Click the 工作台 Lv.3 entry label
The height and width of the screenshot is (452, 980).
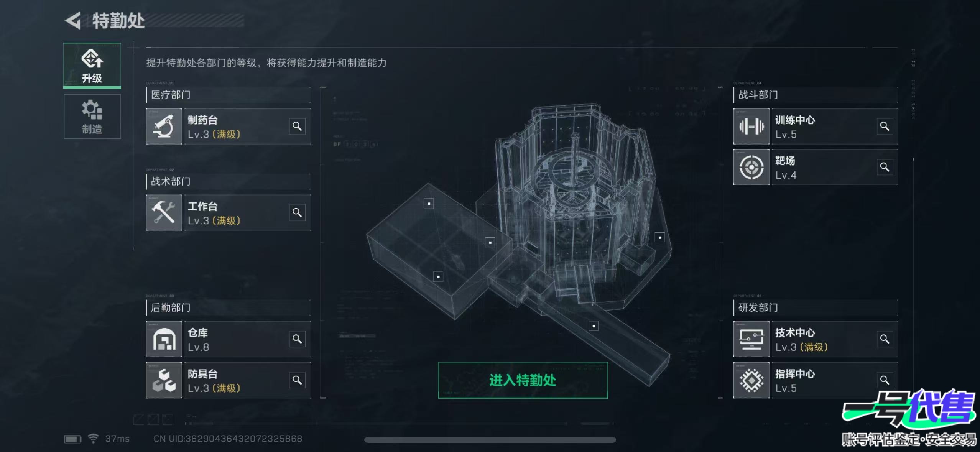214,213
